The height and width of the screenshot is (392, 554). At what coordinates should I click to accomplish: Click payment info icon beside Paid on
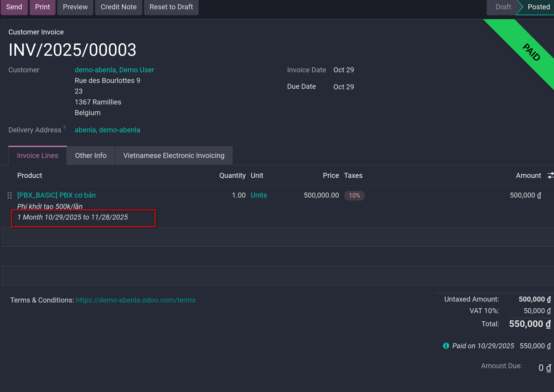click(446, 346)
